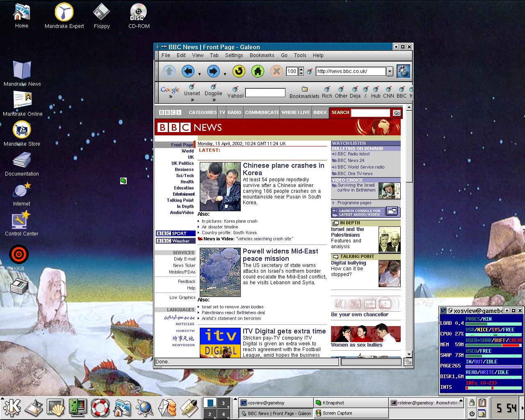Click the Yahoo! search input on the bookmarks toolbar
The width and height of the screenshot is (525, 420).
265,93
